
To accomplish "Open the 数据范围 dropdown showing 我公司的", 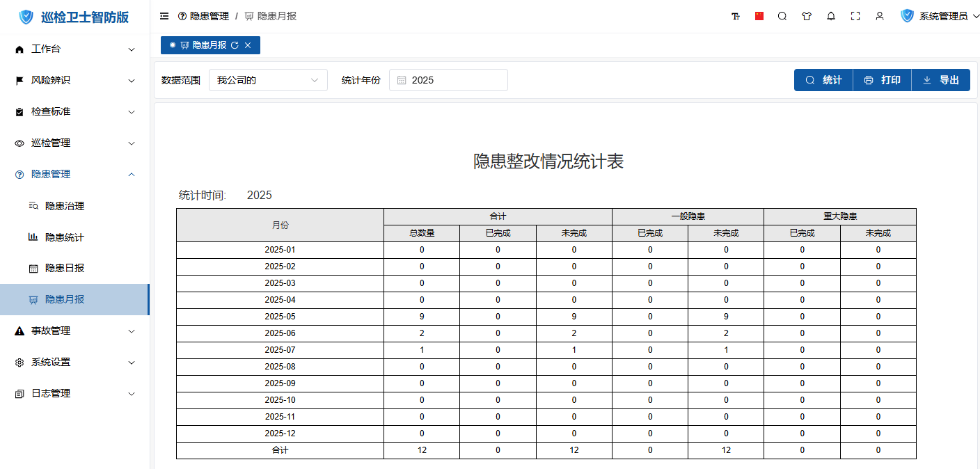I will click(268, 80).
